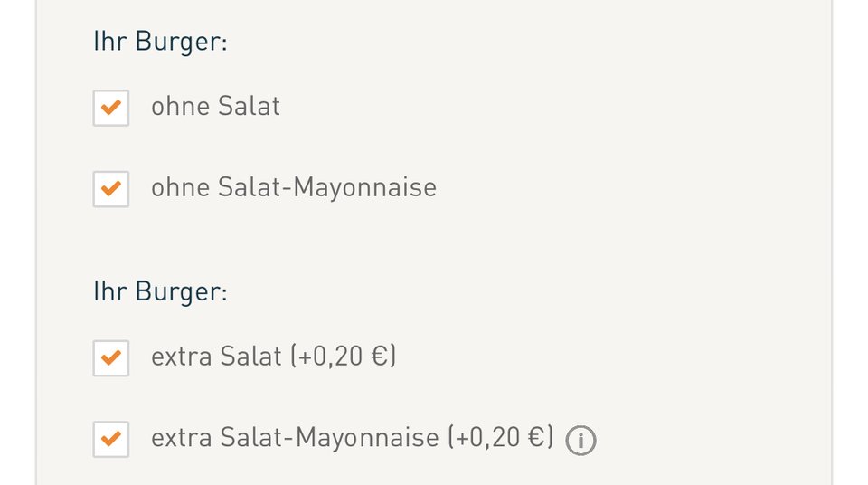Hit the orange tick beside "extra Salat-Mayonnaise"
Viewport: 868px width, 485px height.
(110, 440)
